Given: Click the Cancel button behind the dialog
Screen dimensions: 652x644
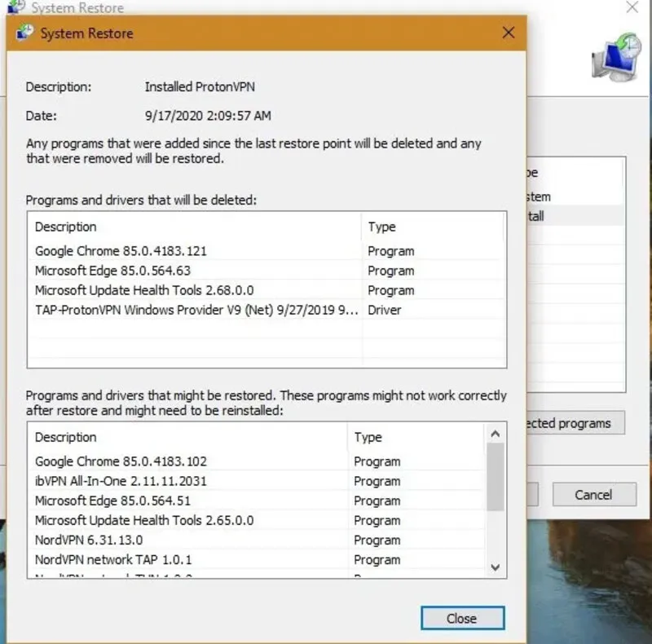Looking at the screenshot, I should click(x=593, y=494).
